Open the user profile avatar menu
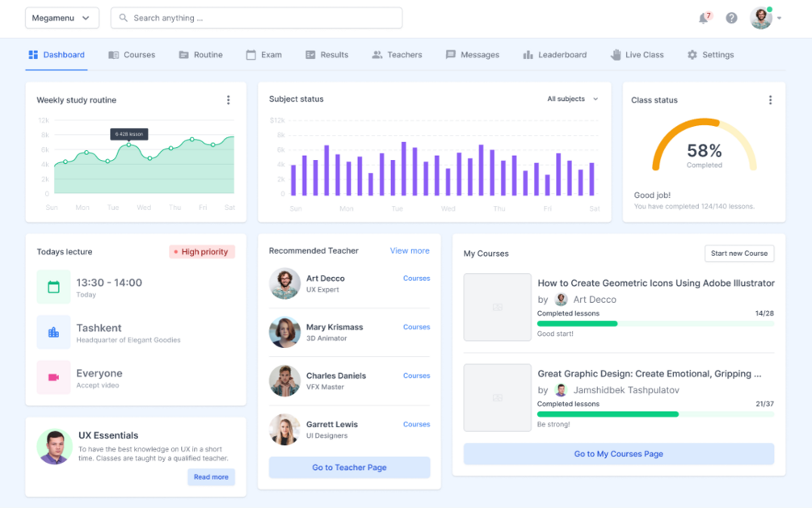 (761, 18)
